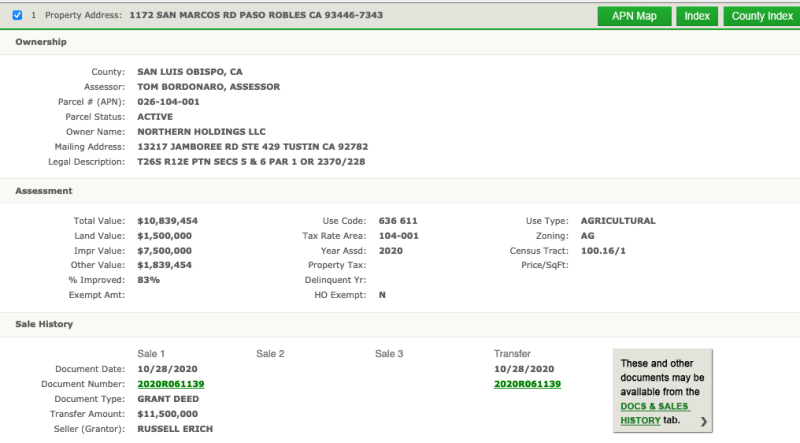Click the Transfer document date 10/28/2020
The width and height of the screenshot is (800, 443).
tap(524, 369)
